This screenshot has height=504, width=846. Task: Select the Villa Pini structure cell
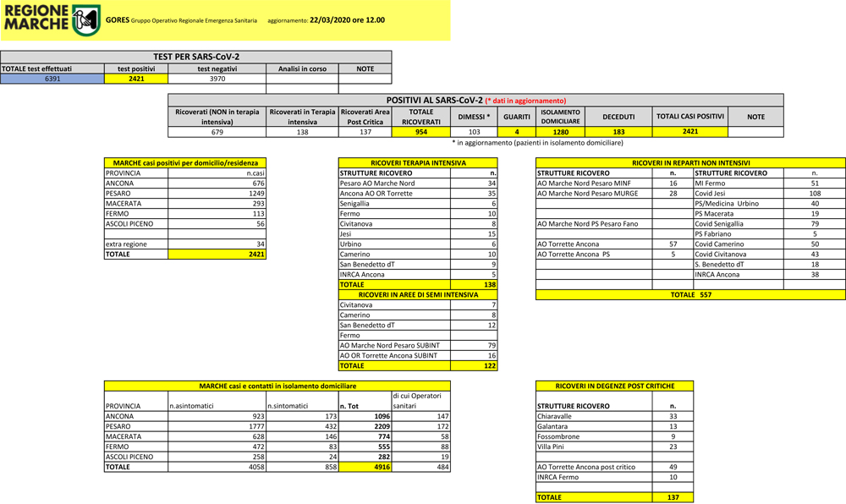[594, 446]
